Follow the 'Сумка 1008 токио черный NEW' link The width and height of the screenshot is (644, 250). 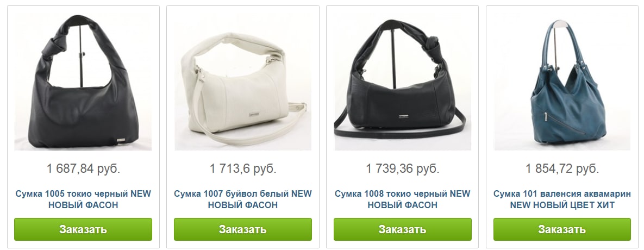pos(403,194)
